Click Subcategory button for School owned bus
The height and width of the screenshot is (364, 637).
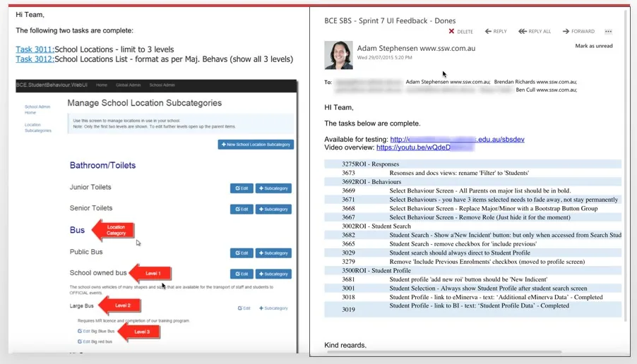click(273, 274)
